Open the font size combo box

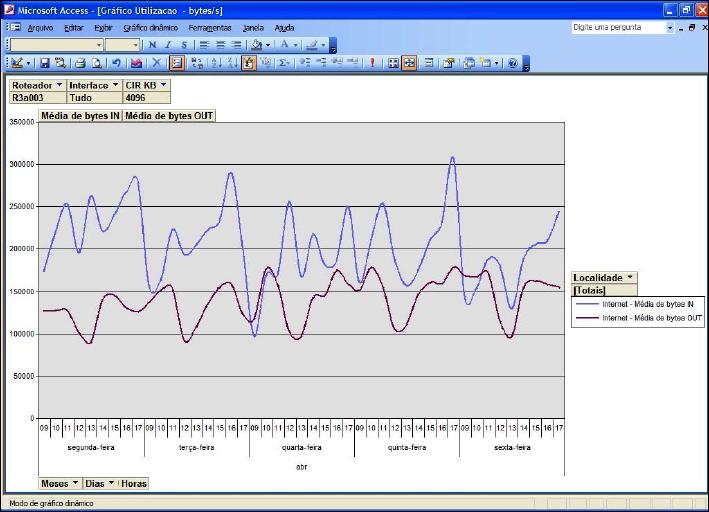tap(122, 45)
